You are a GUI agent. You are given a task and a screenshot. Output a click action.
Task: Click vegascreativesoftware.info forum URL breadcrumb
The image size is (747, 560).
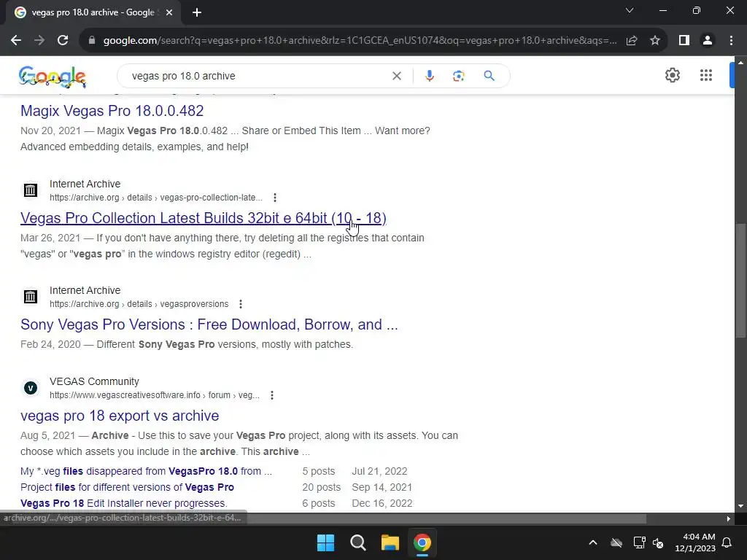[x=155, y=395]
